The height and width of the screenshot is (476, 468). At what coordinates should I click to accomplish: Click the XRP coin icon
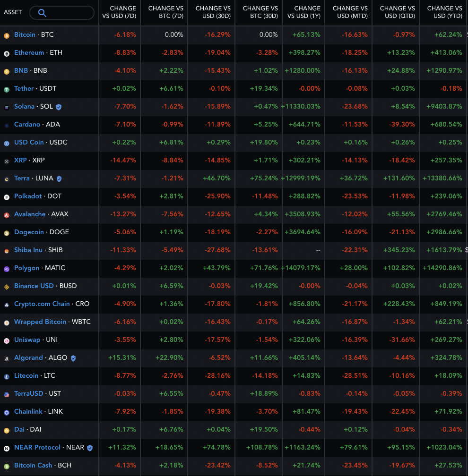[x=7, y=161]
